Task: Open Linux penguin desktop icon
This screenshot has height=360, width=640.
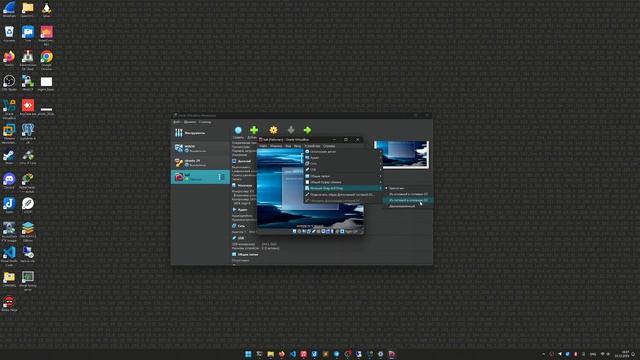Action: point(47,9)
